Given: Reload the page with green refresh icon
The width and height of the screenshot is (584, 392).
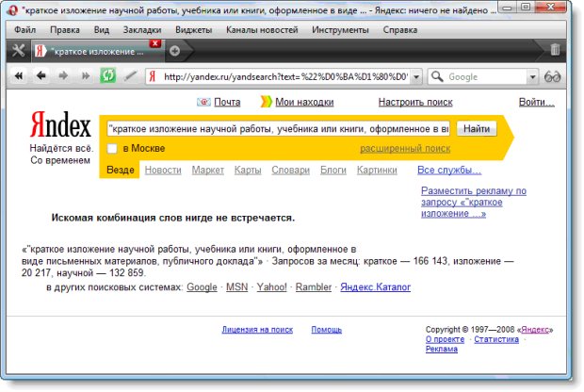Looking at the screenshot, I should [108, 75].
